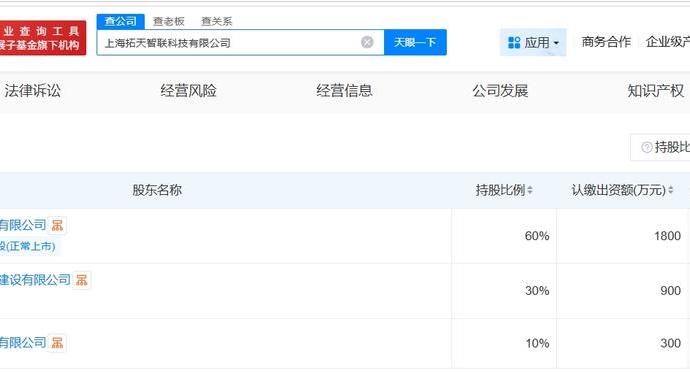Click the 股东名称 column header
690x373 pixels.
[x=157, y=190]
